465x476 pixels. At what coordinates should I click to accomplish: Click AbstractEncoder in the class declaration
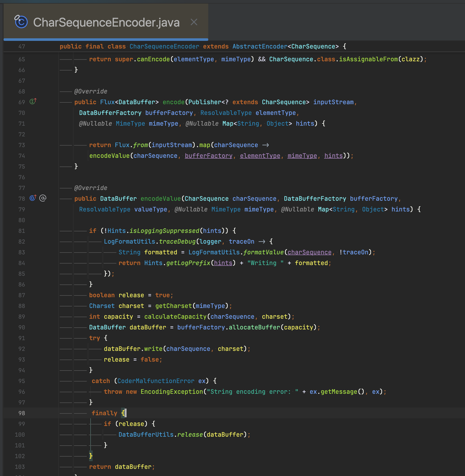click(x=260, y=46)
